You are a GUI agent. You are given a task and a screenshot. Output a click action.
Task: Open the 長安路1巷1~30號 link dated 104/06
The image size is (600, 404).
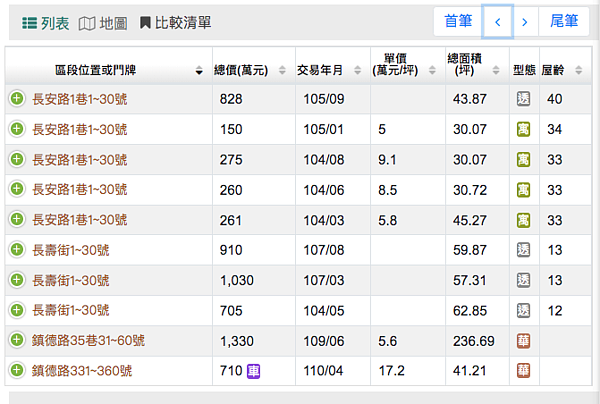pyautogui.click(x=80, y=189)
